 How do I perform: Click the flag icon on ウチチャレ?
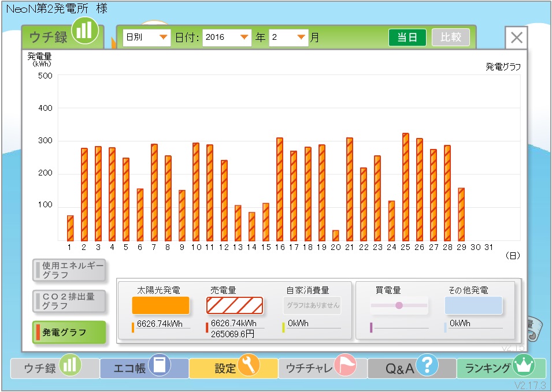point(345,365)
